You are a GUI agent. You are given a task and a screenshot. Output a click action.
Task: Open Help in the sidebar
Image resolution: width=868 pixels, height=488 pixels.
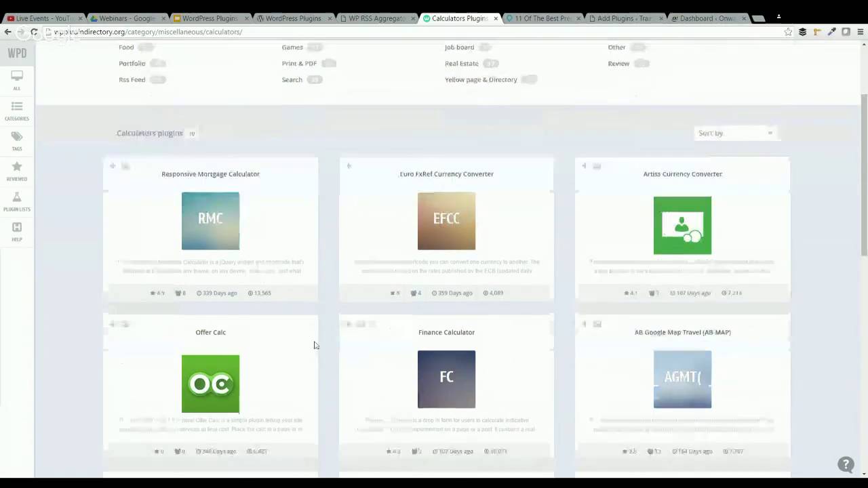[17, 232]
